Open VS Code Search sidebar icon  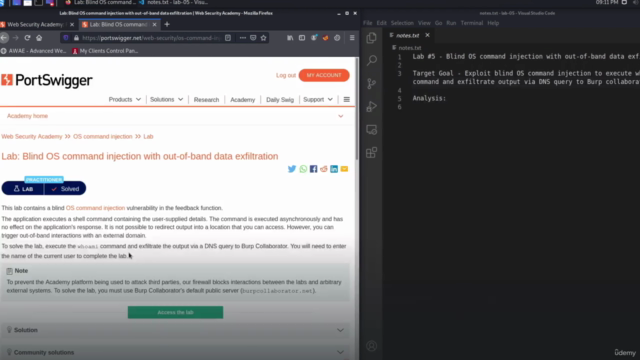pos(371,60)
